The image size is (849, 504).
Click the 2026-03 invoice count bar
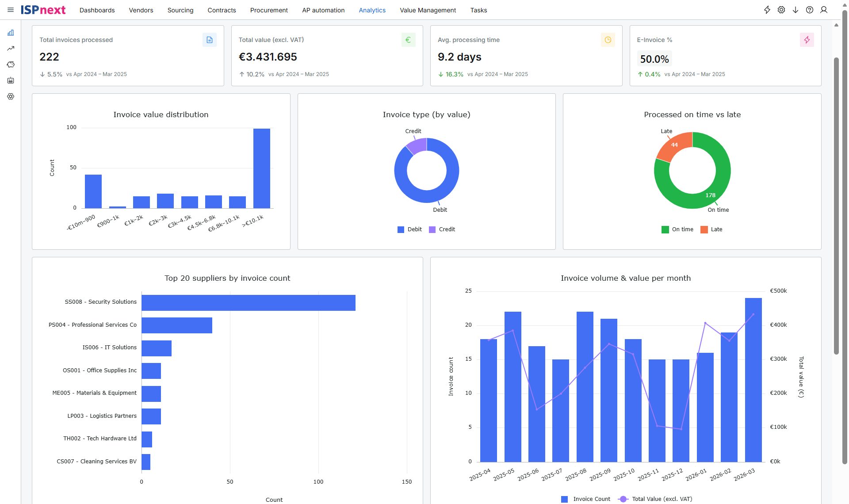(x=753, y=380)
